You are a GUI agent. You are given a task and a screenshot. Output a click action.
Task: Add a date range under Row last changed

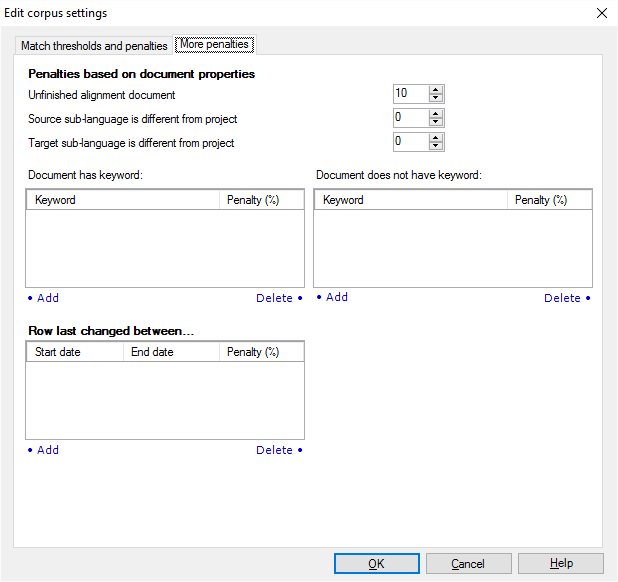44,450
